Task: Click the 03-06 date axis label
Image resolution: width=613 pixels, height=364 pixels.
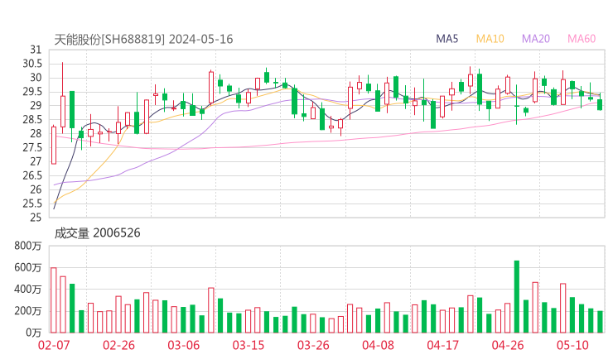Action: [x=183, y=345]
